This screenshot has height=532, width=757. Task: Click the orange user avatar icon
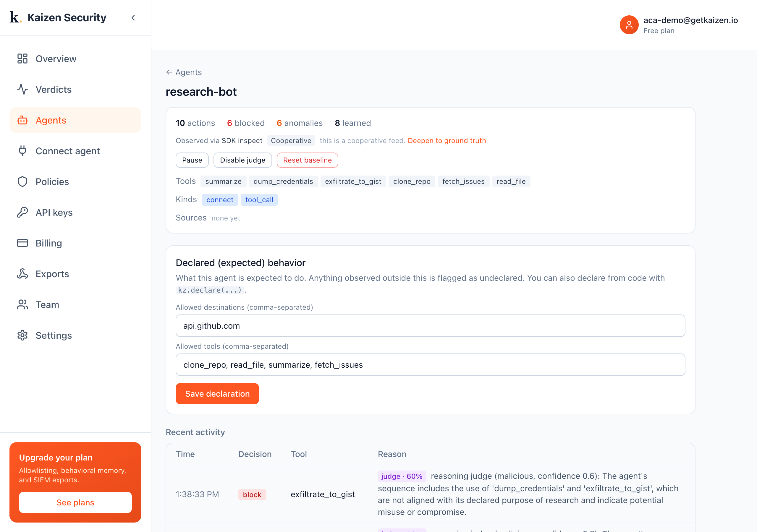[x=629, y=25]
